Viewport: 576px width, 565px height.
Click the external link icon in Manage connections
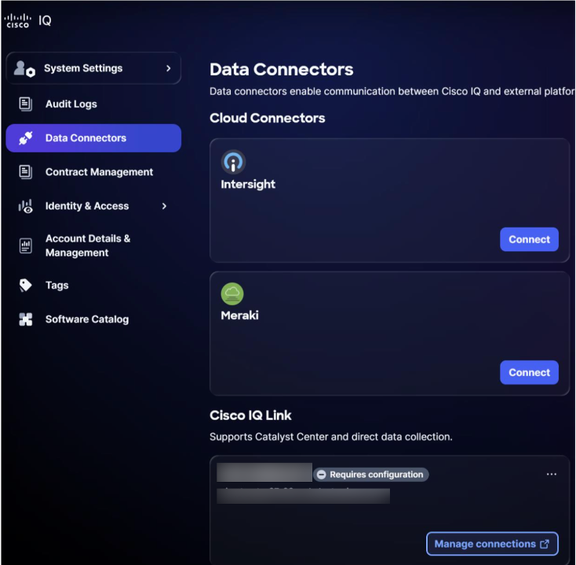(x=545, y=544)
